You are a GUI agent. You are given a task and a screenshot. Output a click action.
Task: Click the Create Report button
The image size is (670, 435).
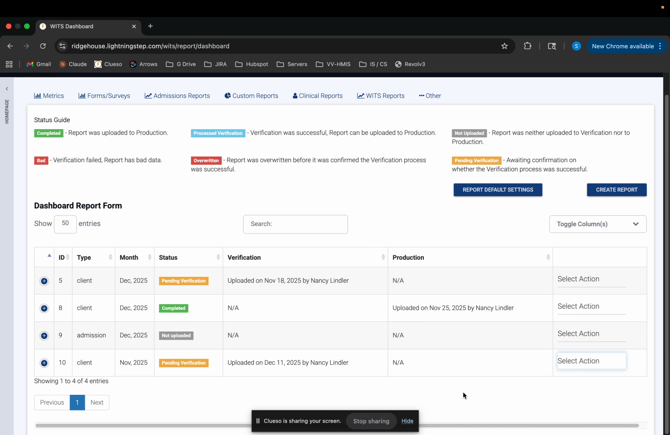(616, 190)
